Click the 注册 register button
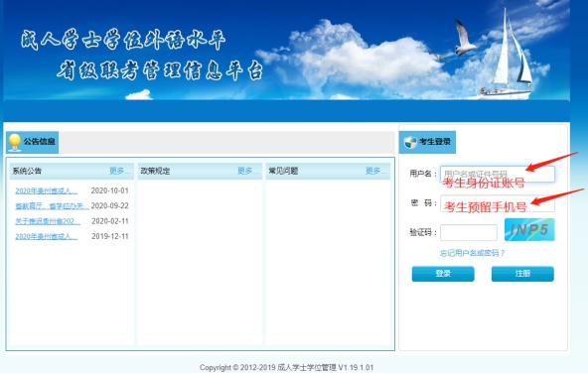The height and width of the screenshot is (374, 588). [x=522, y=274]
